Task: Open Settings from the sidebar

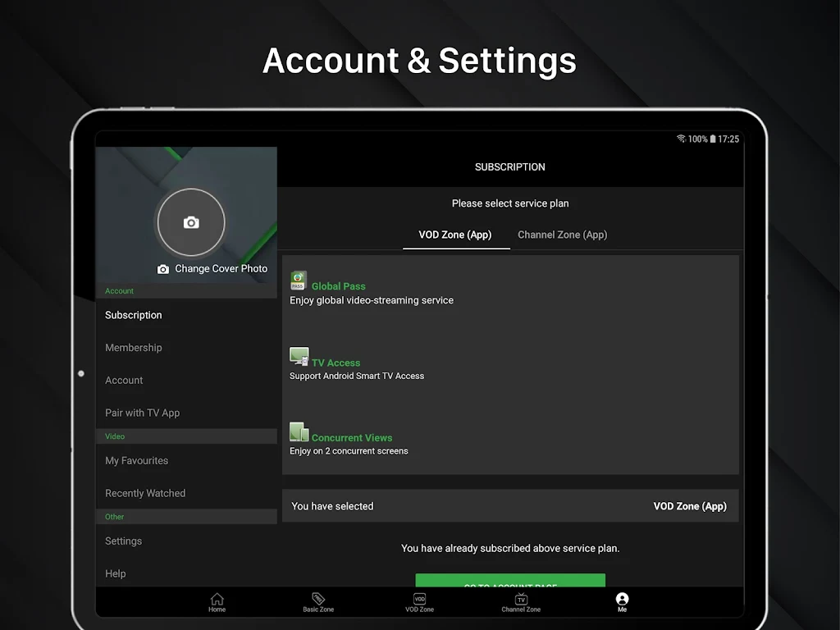Action: tap(123, 541)
